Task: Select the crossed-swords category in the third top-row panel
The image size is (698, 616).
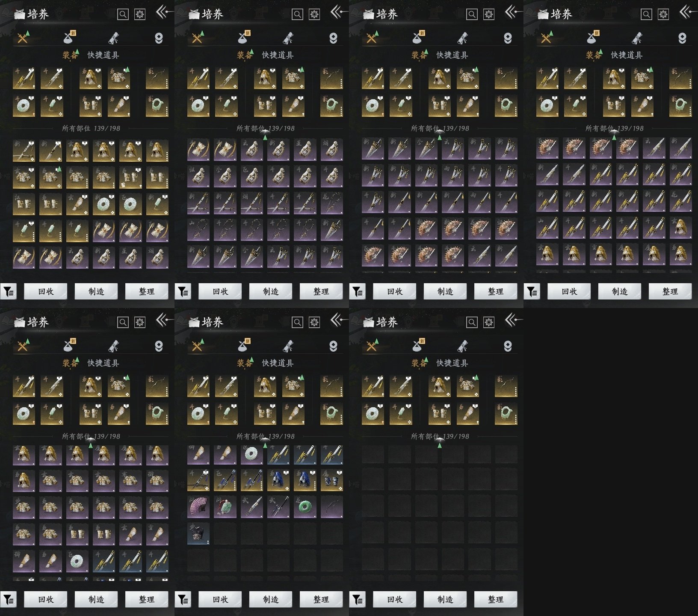Action: (372, 38)
